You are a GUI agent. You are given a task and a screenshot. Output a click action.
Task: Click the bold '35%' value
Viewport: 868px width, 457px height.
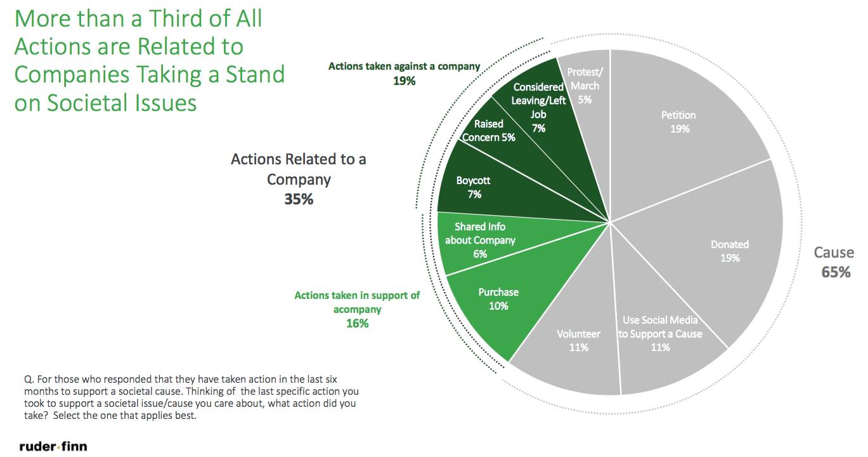click(299, 199)
